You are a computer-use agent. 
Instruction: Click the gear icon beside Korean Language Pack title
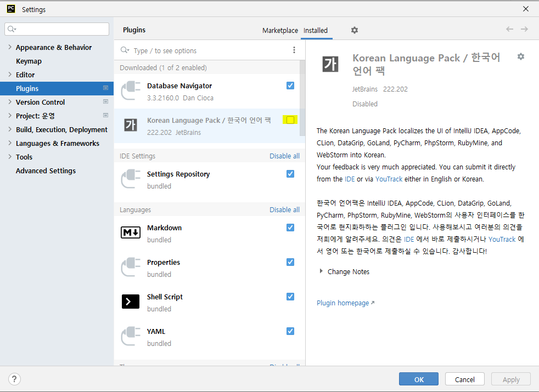521,56
